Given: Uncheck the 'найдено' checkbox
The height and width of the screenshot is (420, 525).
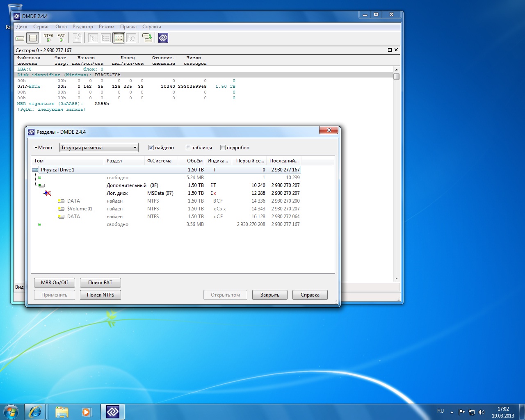Looking at the screenshot, I should tap(151, 148).
